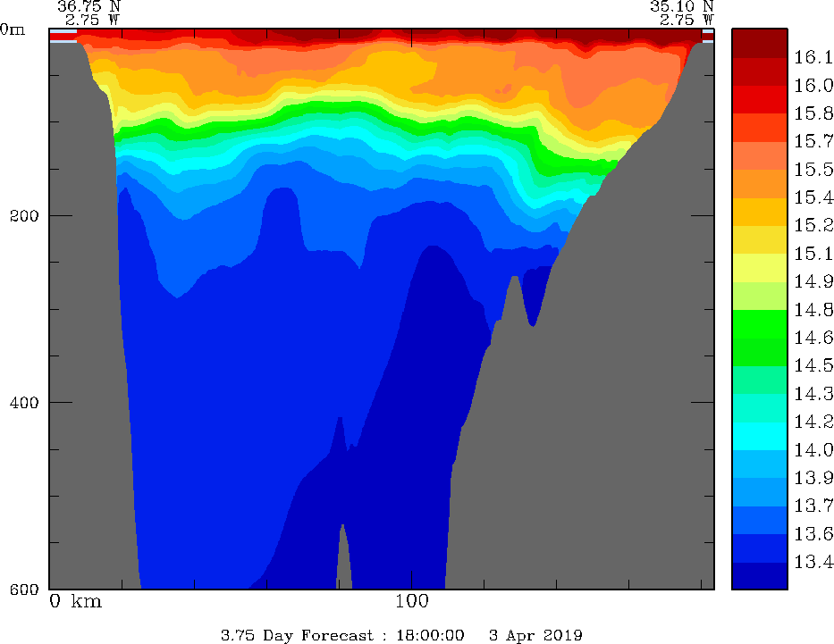Pick the darkest navy band at colorbar bottom
Screen dimensions: 834x644
[x=760, y=576]
